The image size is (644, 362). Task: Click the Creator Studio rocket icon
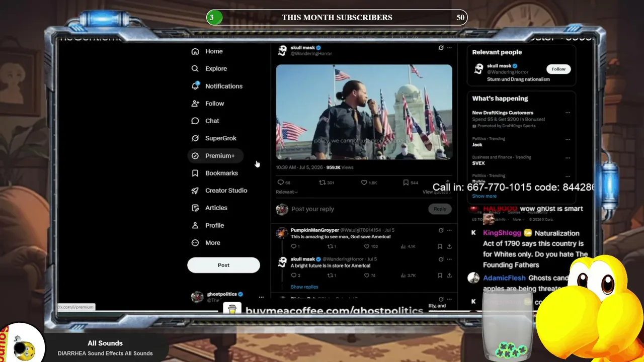[x=195, y=191]
